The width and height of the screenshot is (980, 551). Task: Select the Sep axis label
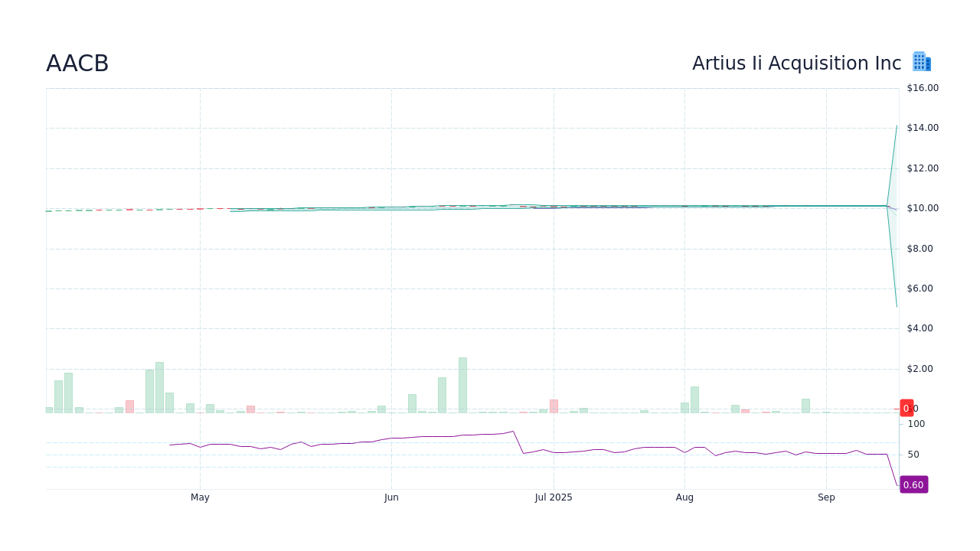[826, 497]
